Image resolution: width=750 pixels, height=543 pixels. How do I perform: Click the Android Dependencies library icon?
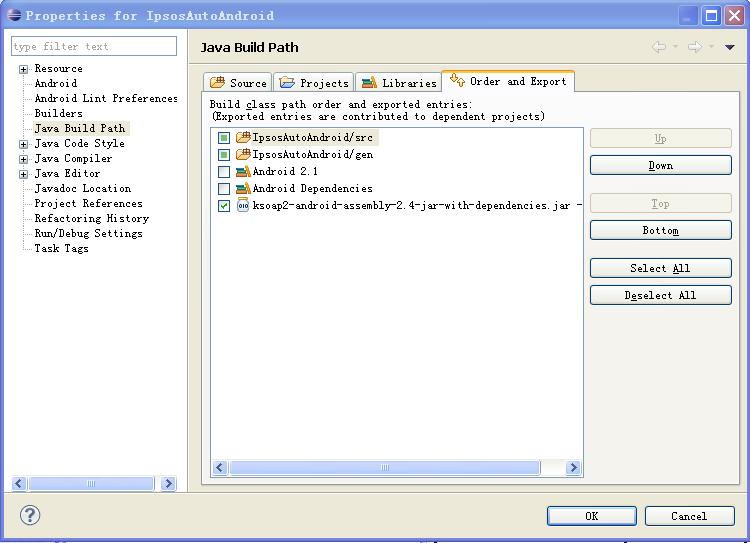[x=243, y=188]
